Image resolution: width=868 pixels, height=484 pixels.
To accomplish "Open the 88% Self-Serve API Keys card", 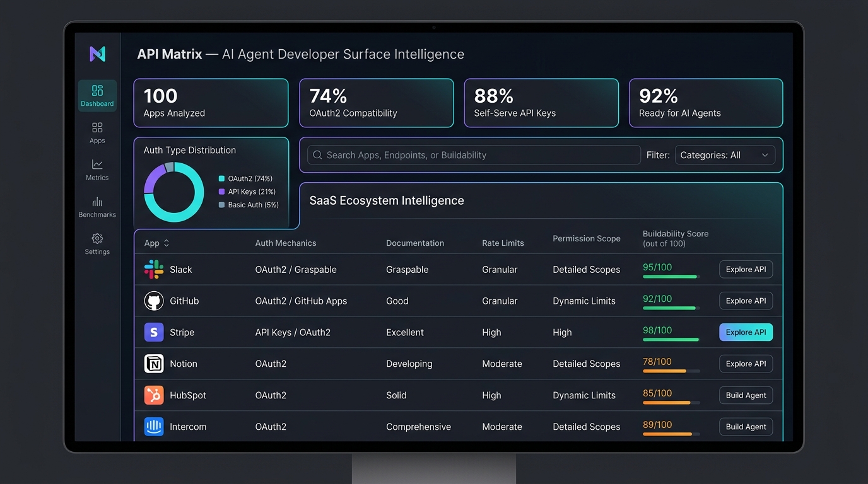I will [x=541, y=103].
